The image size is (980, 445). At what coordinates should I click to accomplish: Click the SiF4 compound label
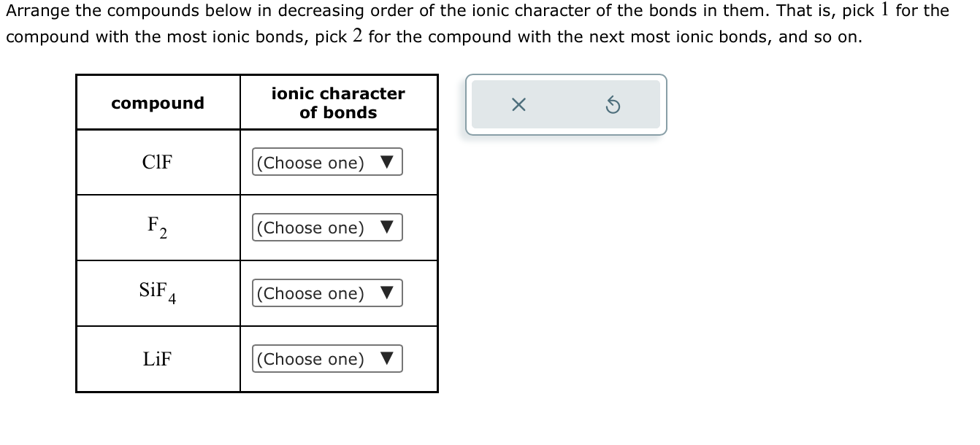tap(158, 292)
